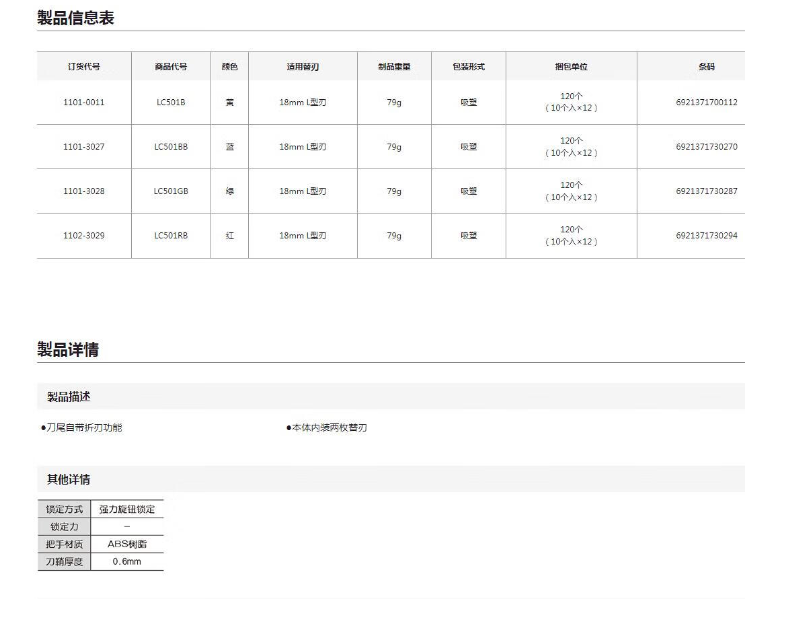Select the 製品详情 section heading

[68, 349]
